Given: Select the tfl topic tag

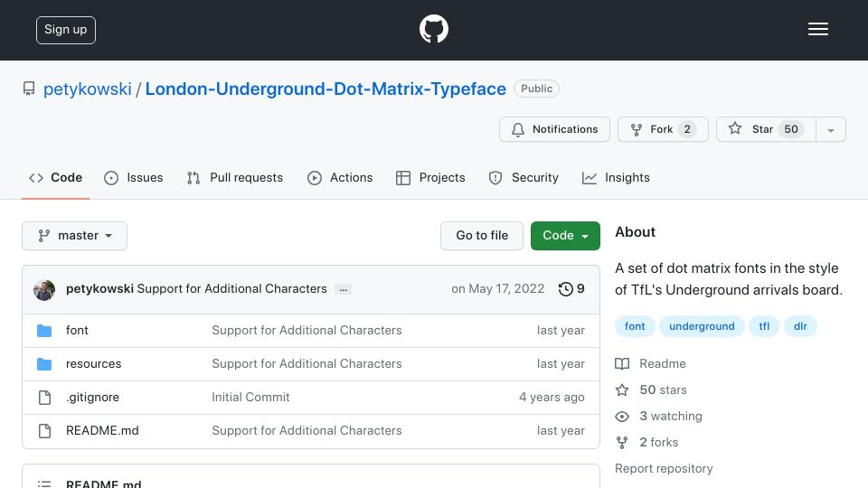Looking at the screenshot, I should [764, 326].
